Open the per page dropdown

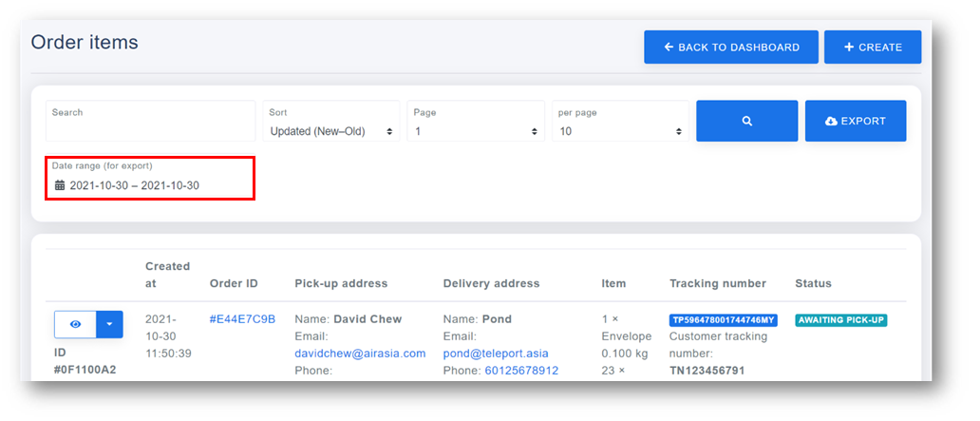(621, 121)
